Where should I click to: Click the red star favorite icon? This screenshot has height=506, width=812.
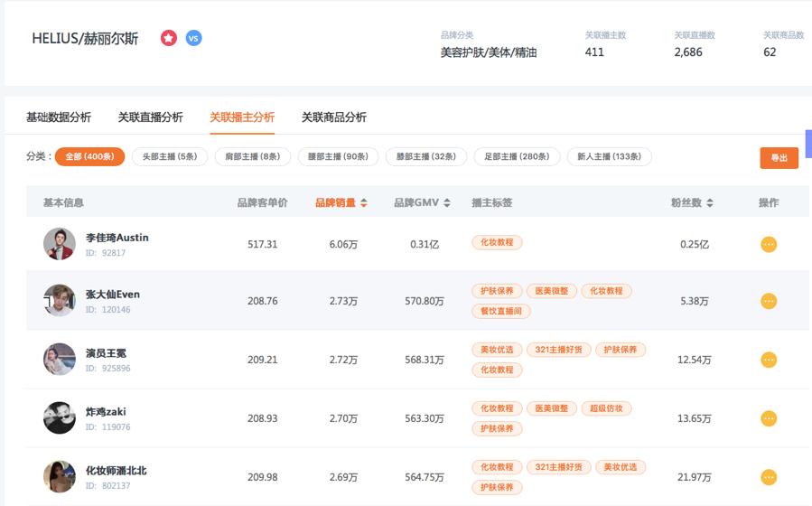point(168,38)
